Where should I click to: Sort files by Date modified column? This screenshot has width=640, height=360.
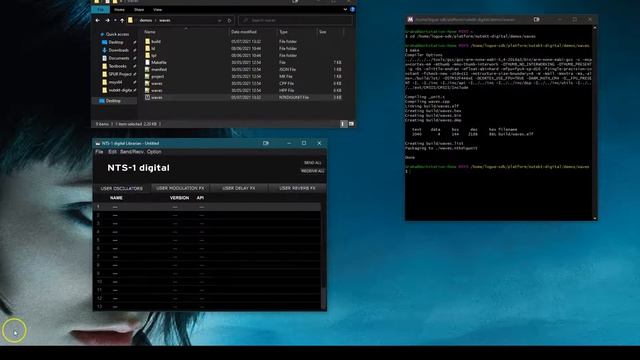(244, 32)
